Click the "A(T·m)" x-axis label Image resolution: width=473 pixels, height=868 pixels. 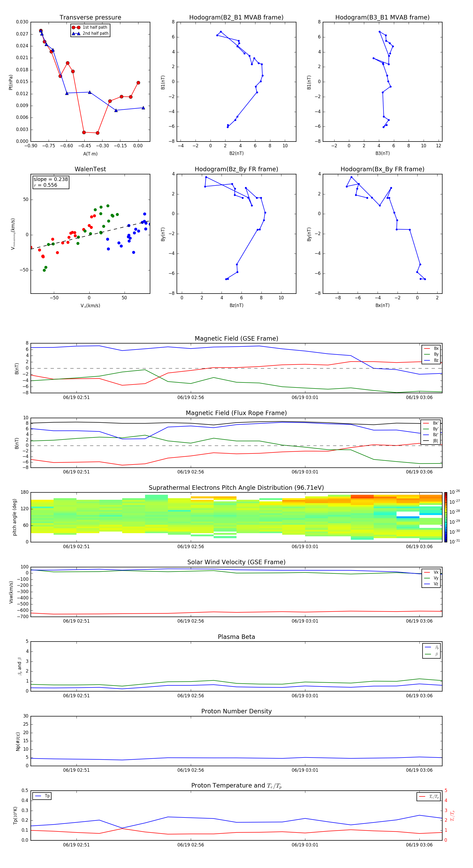tap(90, 154)
